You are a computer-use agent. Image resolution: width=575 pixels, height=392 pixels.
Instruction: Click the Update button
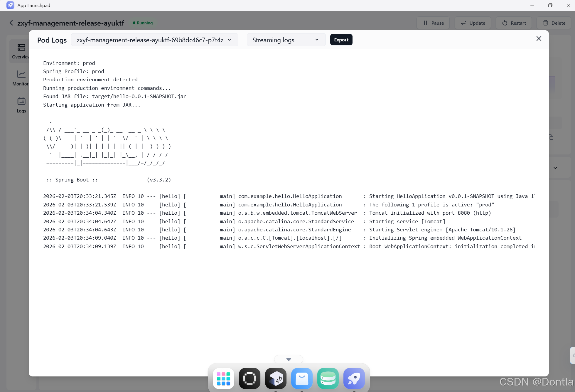click(x=473, y=23)
